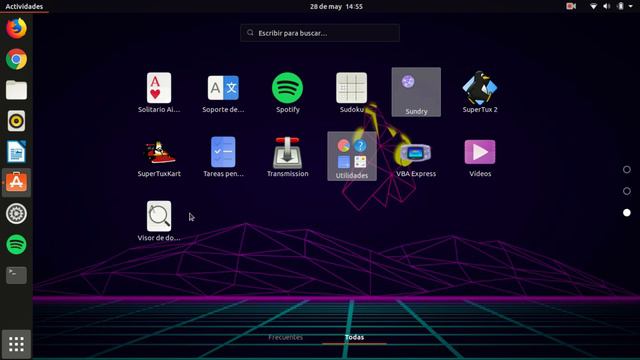Open Ubuntu Software from the dock

click(16, 182)
